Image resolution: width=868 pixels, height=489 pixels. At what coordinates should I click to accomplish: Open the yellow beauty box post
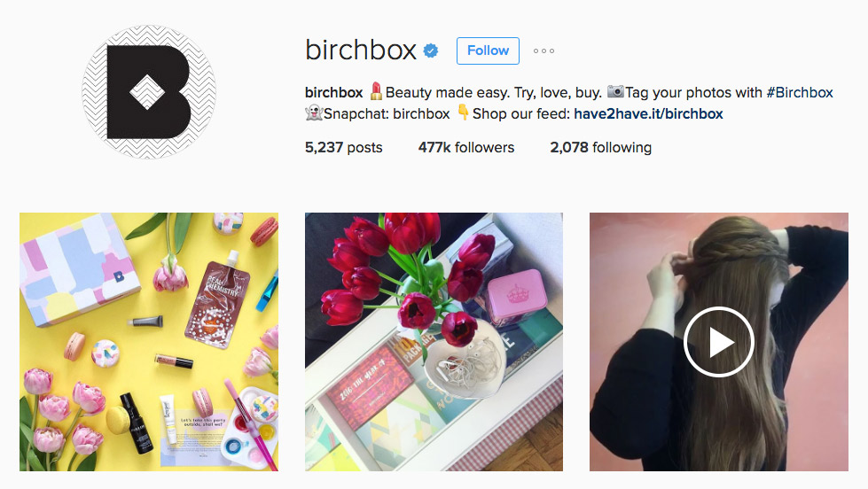click(x=149, y=342)
